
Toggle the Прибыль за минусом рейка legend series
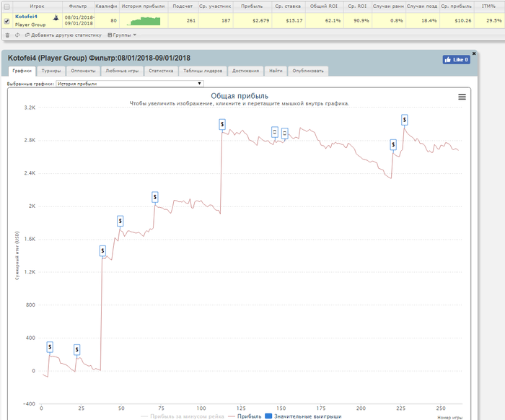click(x=183, y=416)
